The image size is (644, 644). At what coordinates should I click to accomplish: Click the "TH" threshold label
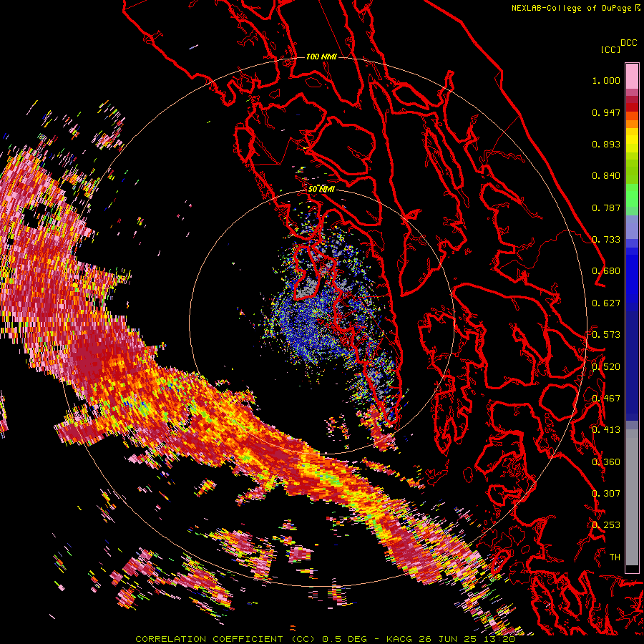(x=615, y=557)
